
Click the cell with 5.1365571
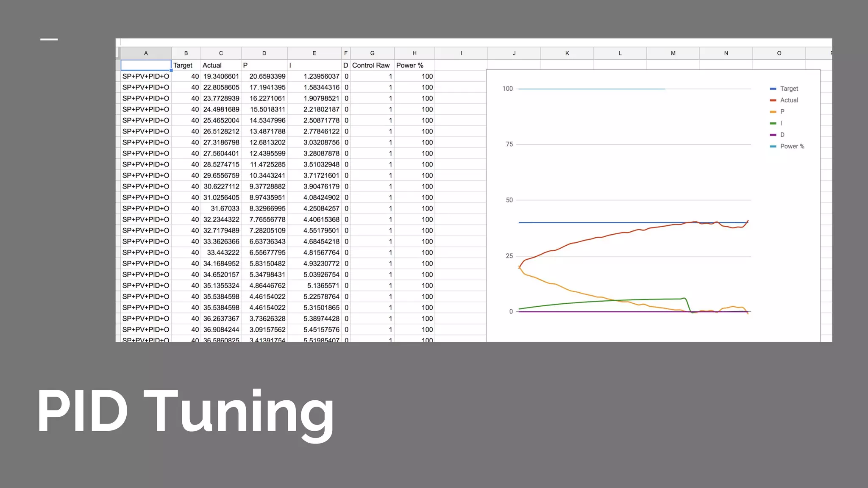(314, 286)
